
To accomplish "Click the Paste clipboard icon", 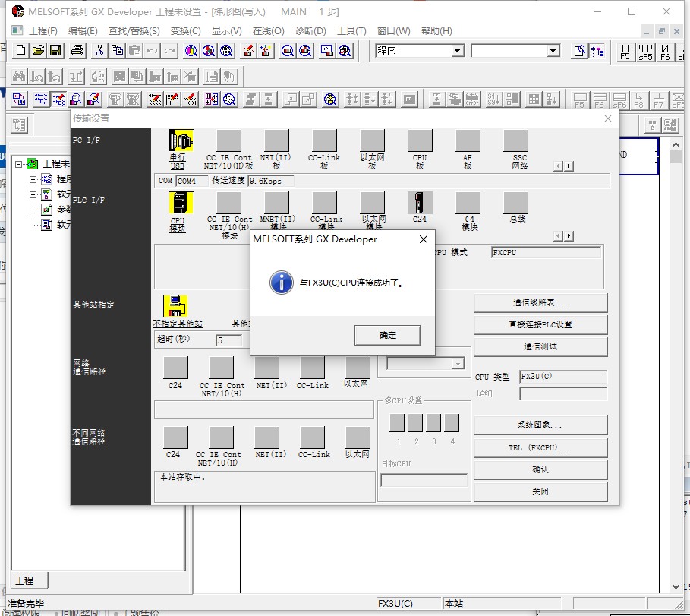I will [134, 51].
